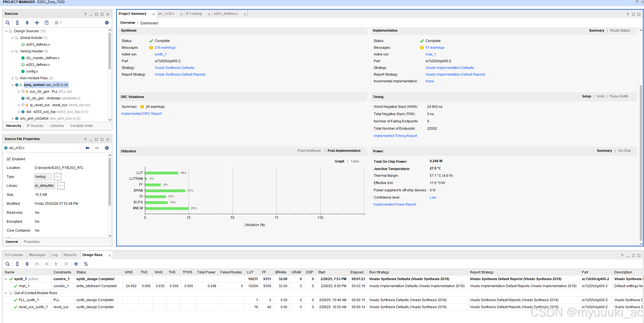Click the search icon in Sources panel
This screenshot has width=644, height=323.
pos(8,23)
